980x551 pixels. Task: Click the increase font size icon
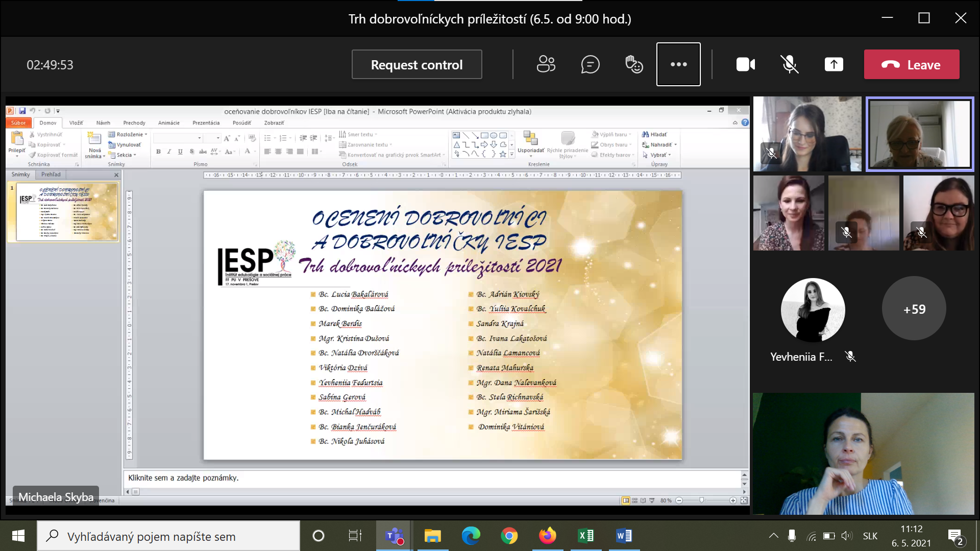click(x=227, y=138)
